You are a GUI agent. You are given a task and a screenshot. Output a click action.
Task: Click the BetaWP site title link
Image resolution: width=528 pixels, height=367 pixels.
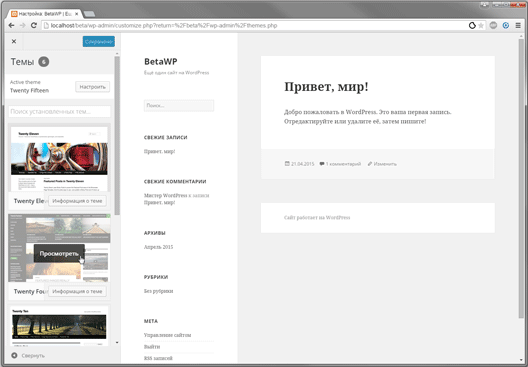pyautogui.click(x=161, y=61)
